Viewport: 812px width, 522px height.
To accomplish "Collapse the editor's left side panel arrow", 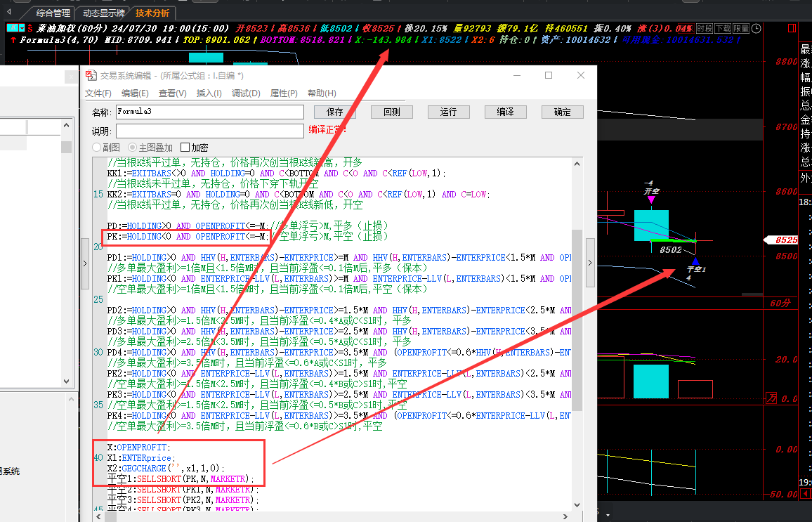I will 86,263.
